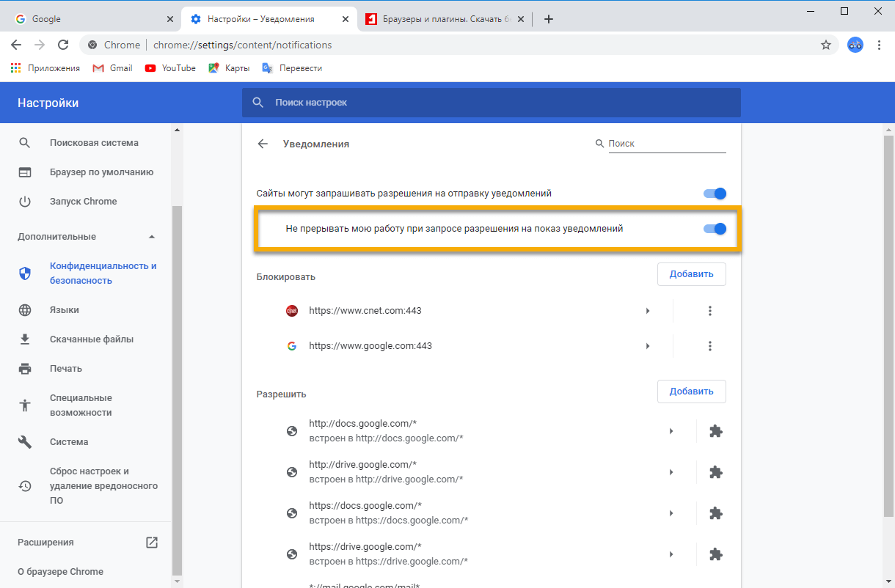Toggle the Не прерывать мою работу switch
Viewport: 895px width, 588px height.
click(715, 229)
